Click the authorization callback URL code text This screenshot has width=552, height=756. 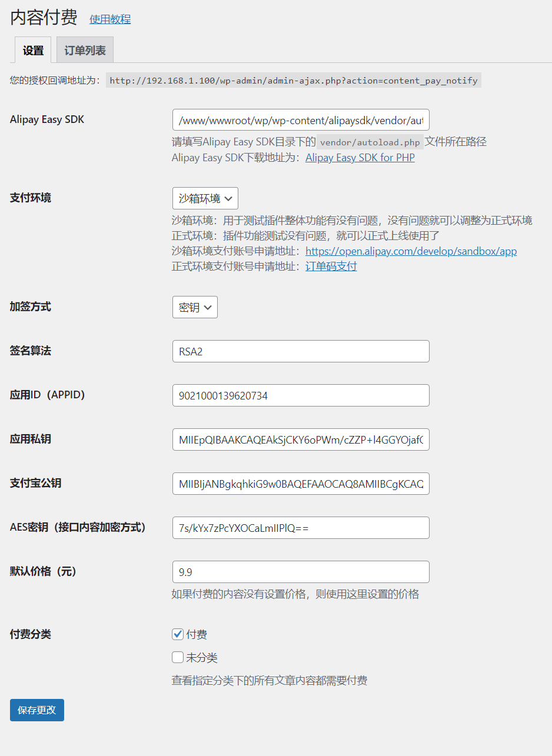[294, 81]
